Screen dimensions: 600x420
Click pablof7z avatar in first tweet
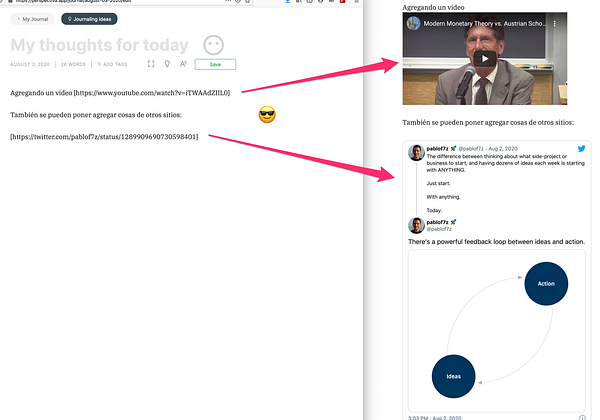(x=416, y=153)
